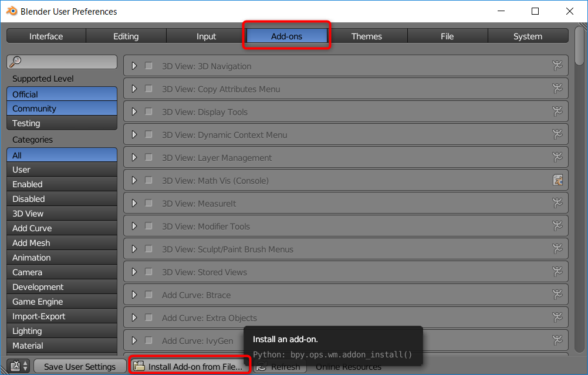Click the community icon on MeasureIt row
588x375 pixels.
[x=557, y=203]
